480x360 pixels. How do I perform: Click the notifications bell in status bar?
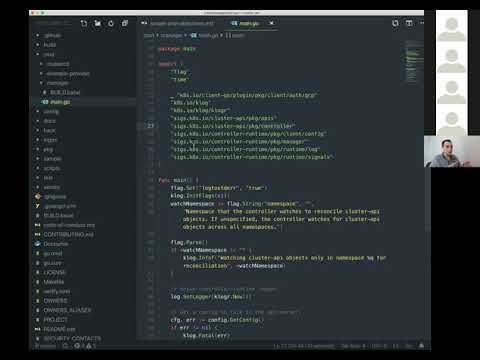pyautogui.click(x=421, y=346)
